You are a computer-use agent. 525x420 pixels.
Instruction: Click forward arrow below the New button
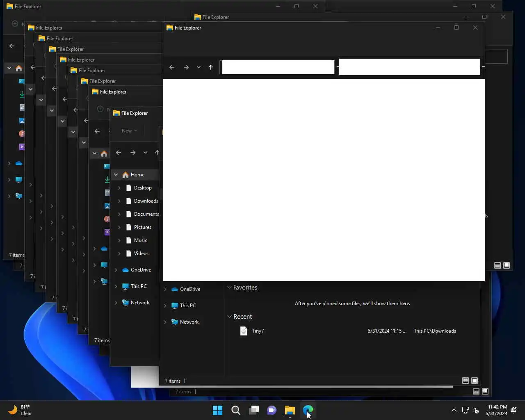point(133,153)
